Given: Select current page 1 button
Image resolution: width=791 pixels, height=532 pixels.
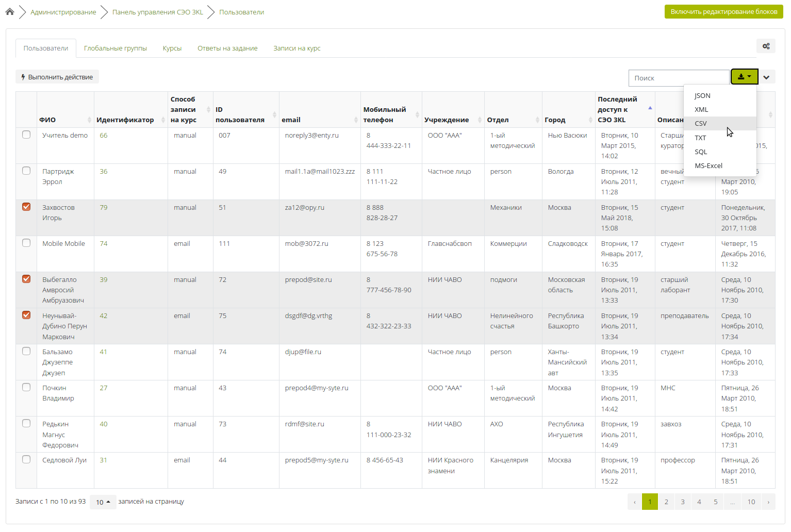Looking at the screenshot, I should (x=650, y=502).
